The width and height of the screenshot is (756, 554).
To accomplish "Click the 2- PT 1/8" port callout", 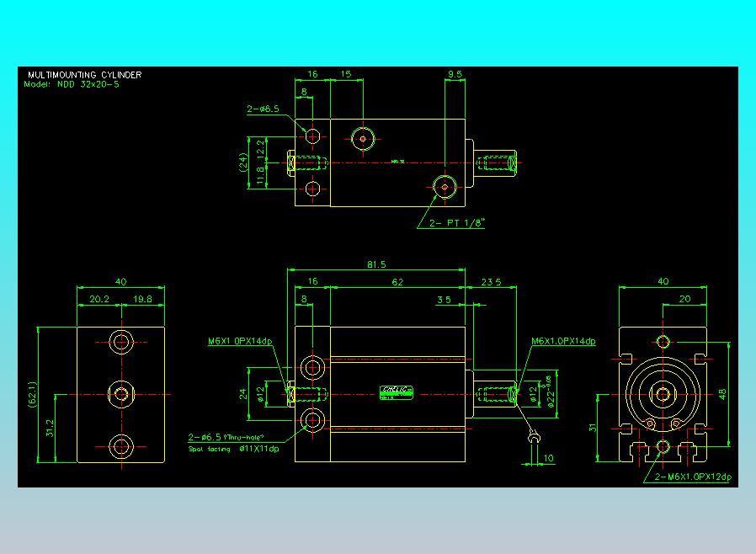I will pyautogui.click(x=456, y=223).
